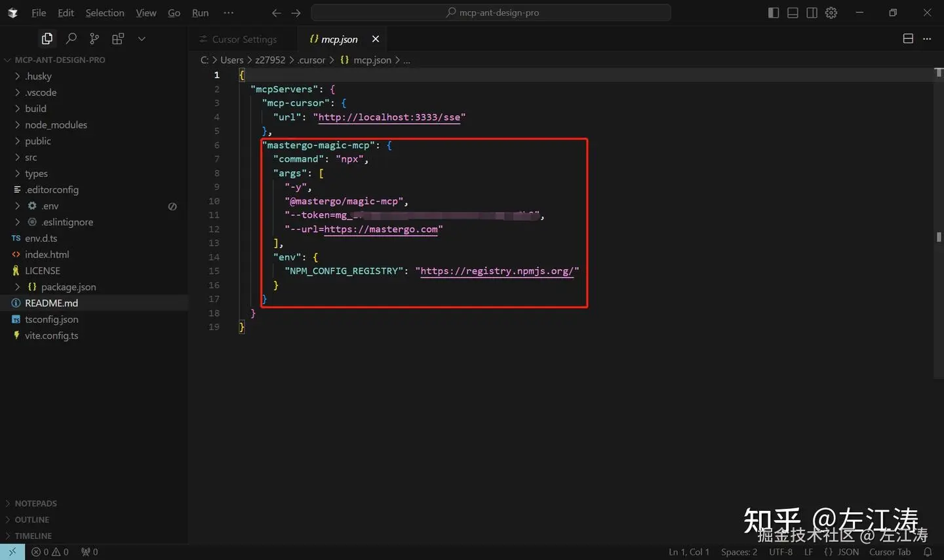Expand the src folder
The image size is (944, 560).
click(x=94, y=157)
